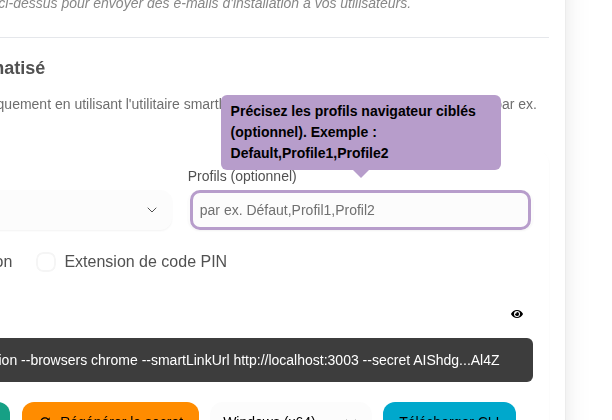Click the bold section heading ending in "natisé"
The image size is (612, 420).
coord(22,68)
